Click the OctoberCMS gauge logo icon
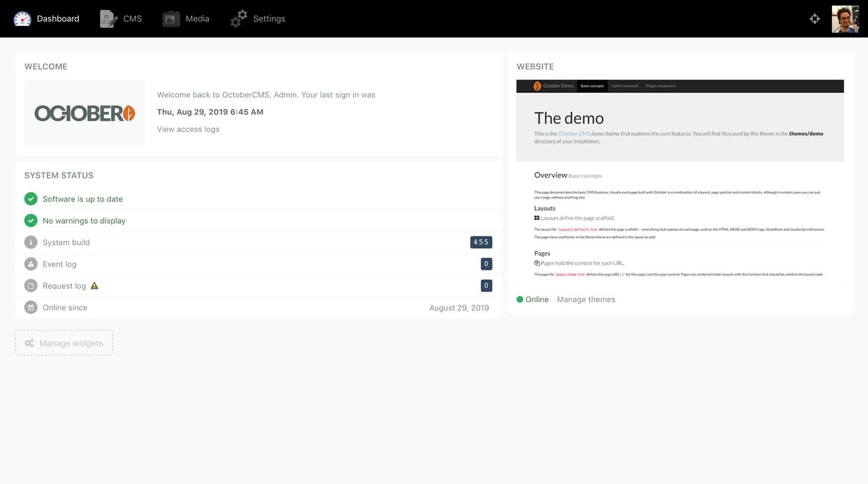Image resolution: width=868 pixels, height=484 pixels. 22,19
